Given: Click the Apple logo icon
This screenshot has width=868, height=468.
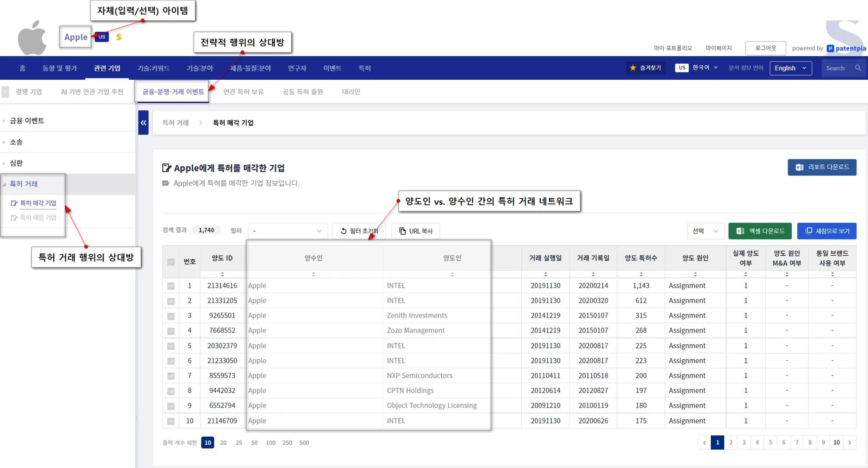Looking at the screenshot, I should [x=32, y=38].
